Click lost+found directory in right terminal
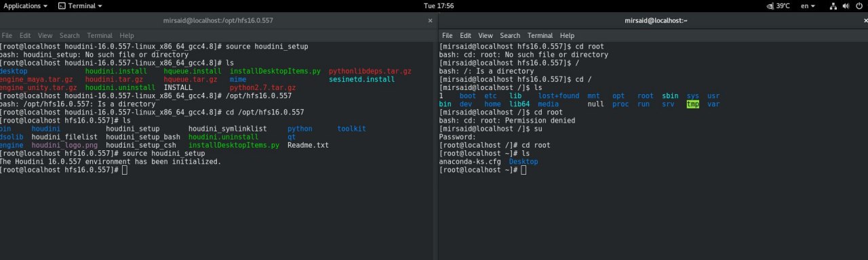Viewport: 868px width, 260px height. pos(559,95)
